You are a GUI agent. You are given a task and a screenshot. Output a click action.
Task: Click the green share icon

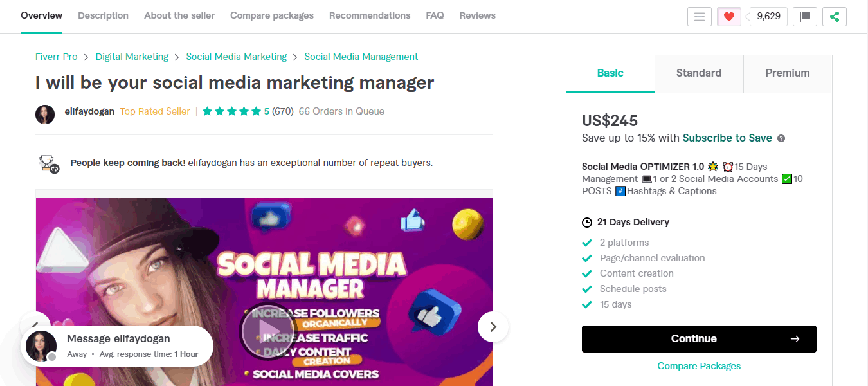[x=834, y=17]
